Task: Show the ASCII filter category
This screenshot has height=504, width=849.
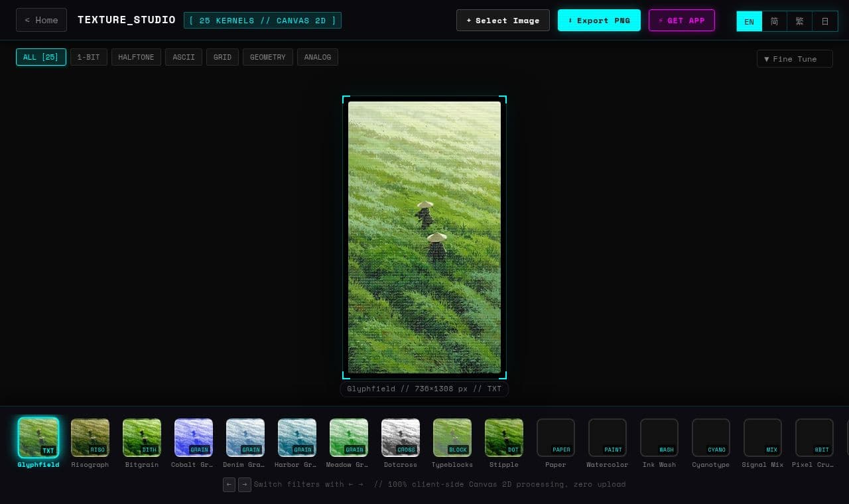Action: click(x=184, y=57)
